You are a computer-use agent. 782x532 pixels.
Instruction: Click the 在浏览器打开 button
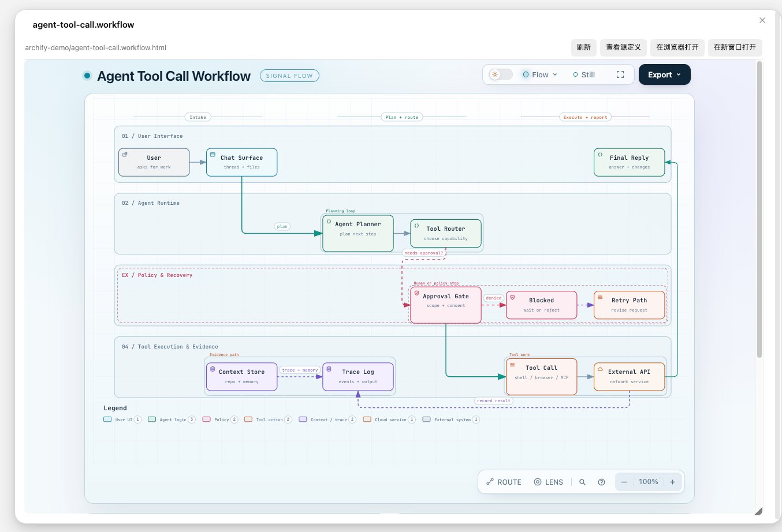pyautogui.click(x=677, y=47)
